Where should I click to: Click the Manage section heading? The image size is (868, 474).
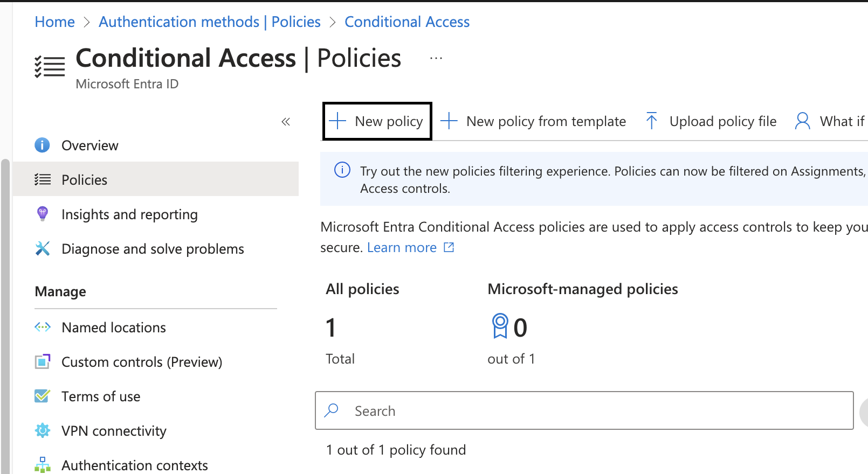60,291
